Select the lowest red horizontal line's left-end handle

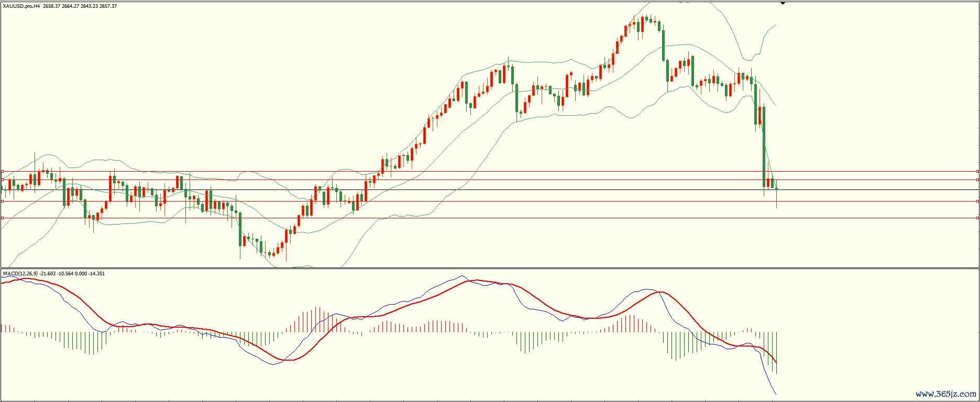[x=2, y=218]
